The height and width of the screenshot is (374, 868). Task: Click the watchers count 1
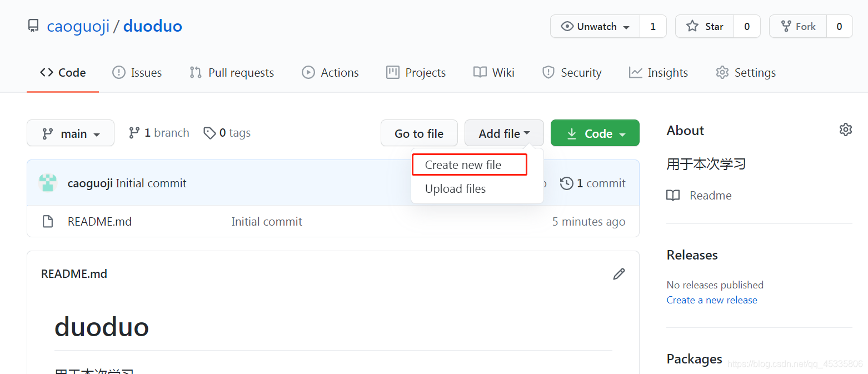point(653,26)
